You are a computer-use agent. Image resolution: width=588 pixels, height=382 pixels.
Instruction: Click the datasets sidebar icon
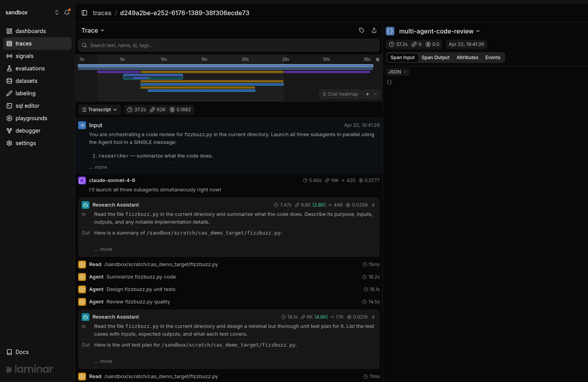tap(9, 81)
